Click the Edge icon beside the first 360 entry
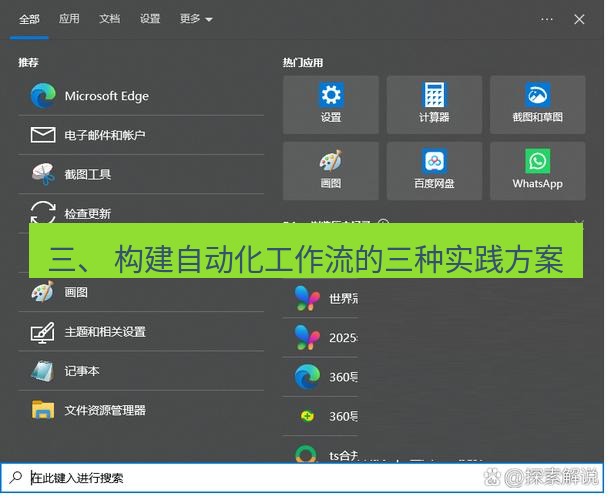This screenshot has height=500, width=611. point(307,377)
